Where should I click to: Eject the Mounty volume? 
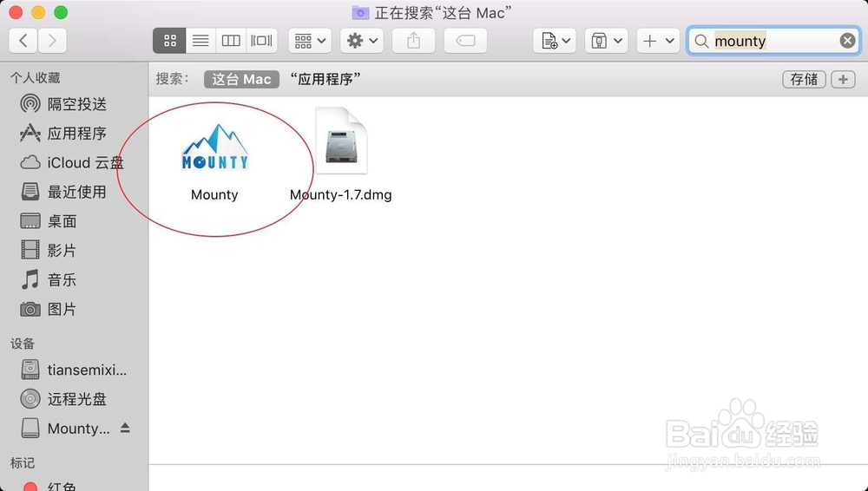click(x=125, y=428)
